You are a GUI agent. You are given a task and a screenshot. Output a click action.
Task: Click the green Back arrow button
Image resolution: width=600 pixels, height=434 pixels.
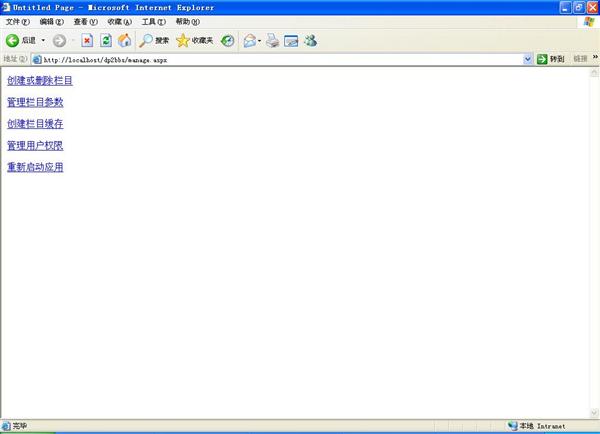tap(12, 41)
